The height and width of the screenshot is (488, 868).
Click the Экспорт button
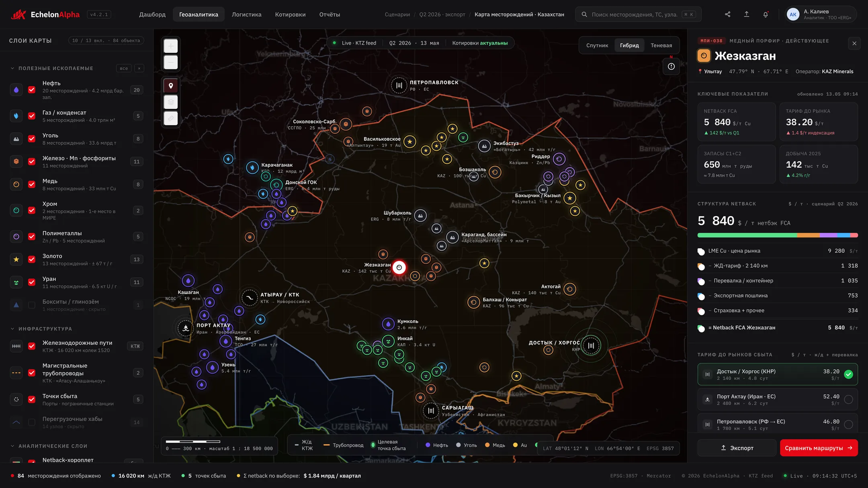tap(737, 448)
